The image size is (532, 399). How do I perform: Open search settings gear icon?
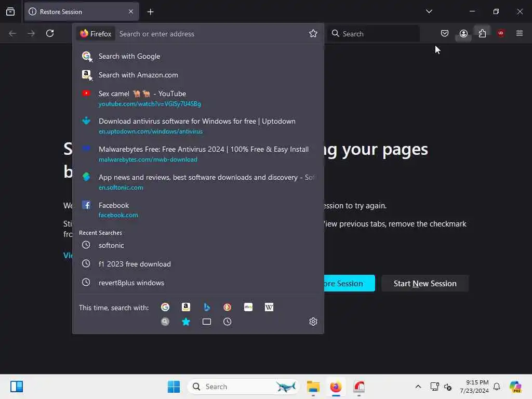[313, 322]
